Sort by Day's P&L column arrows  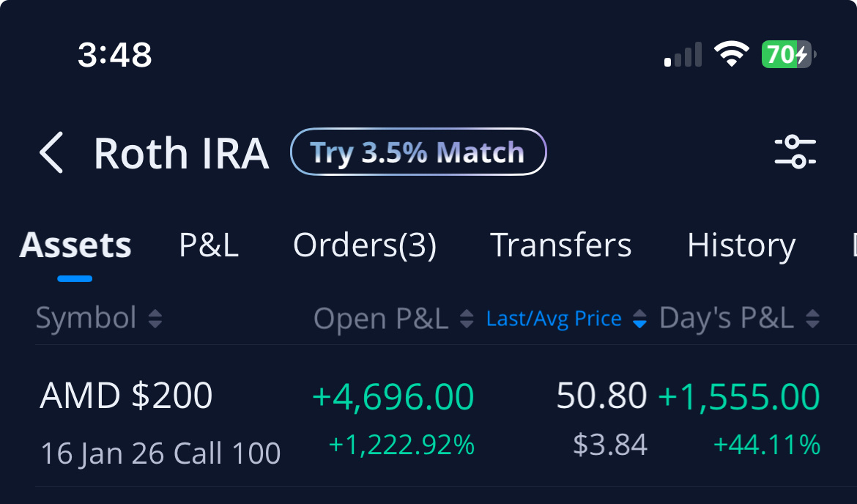pos(812,319)
